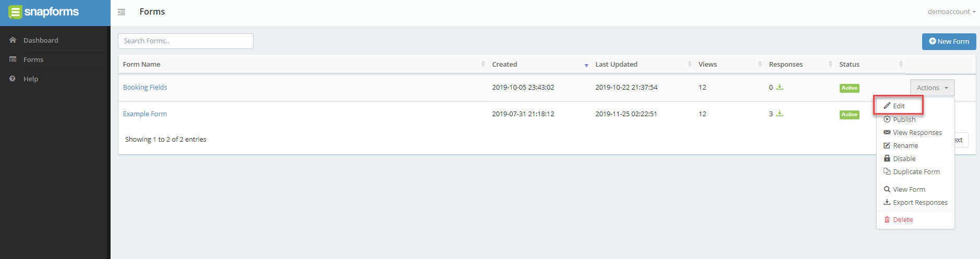Download responses icon for Example Form
The width and height of the screenshot is (980, 259).
[x=780, y=114]
